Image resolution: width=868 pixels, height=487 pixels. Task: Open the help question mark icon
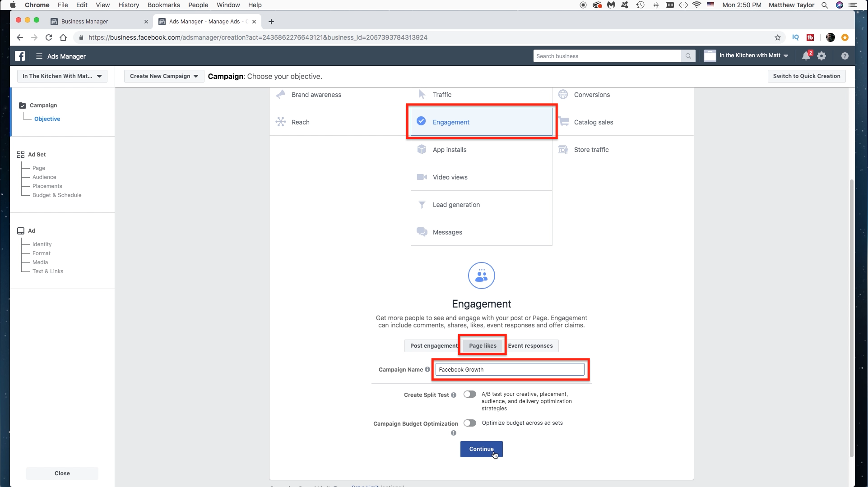[845, 56]
